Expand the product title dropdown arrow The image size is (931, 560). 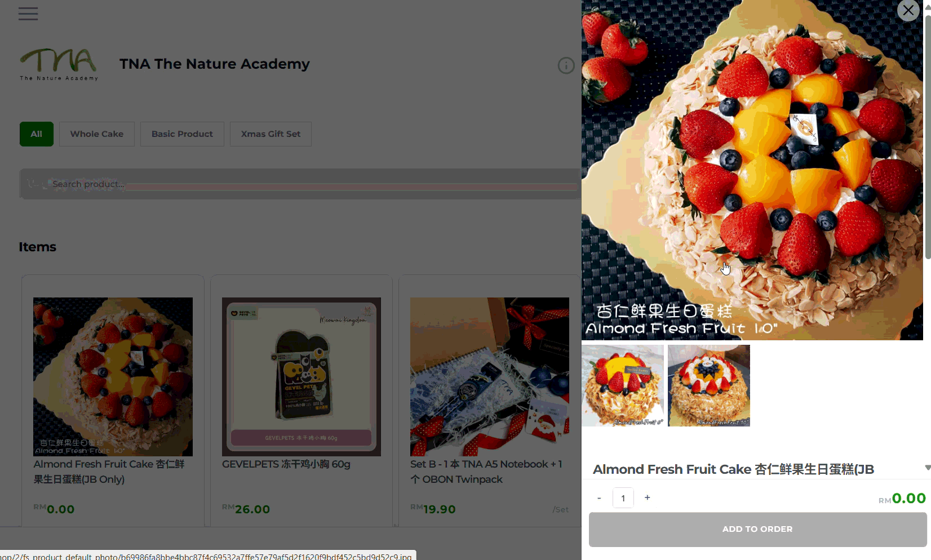pyautogui.click(x=927, y=468)
